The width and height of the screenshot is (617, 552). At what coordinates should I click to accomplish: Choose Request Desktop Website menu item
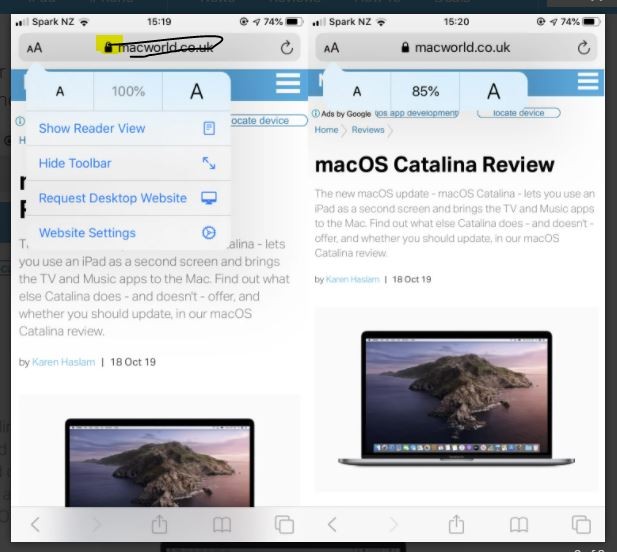point(128,198)
